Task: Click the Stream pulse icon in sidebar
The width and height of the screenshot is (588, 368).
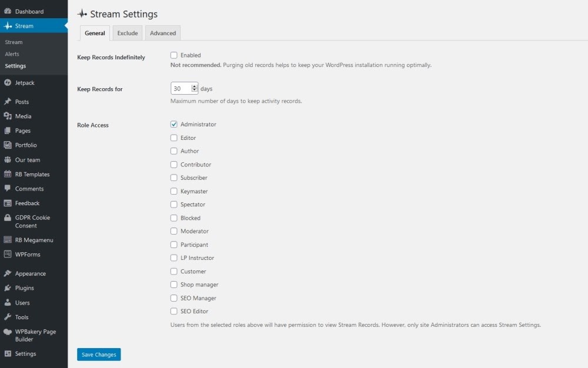Action: click(x=8, y=26)
